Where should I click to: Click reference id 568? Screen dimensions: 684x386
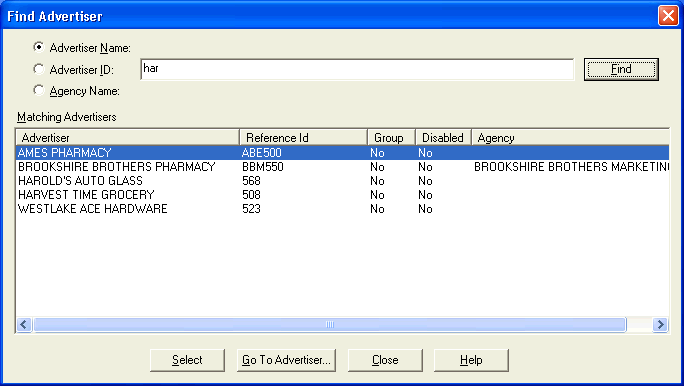point(251,181)
